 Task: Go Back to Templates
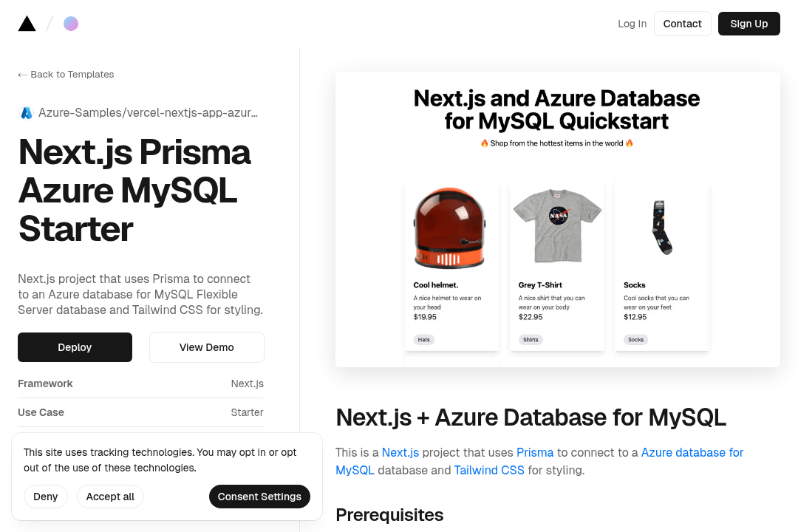[66, 74]
